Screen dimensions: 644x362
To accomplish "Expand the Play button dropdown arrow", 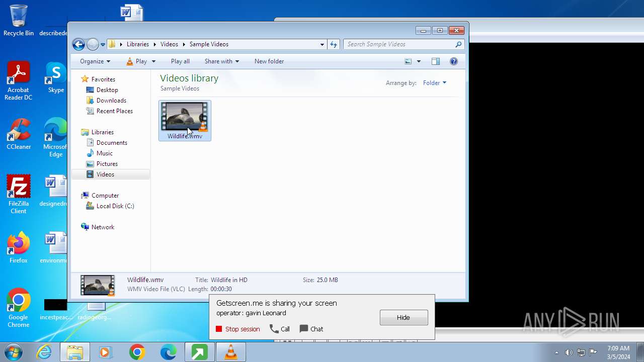I will (x=153, y=61).
